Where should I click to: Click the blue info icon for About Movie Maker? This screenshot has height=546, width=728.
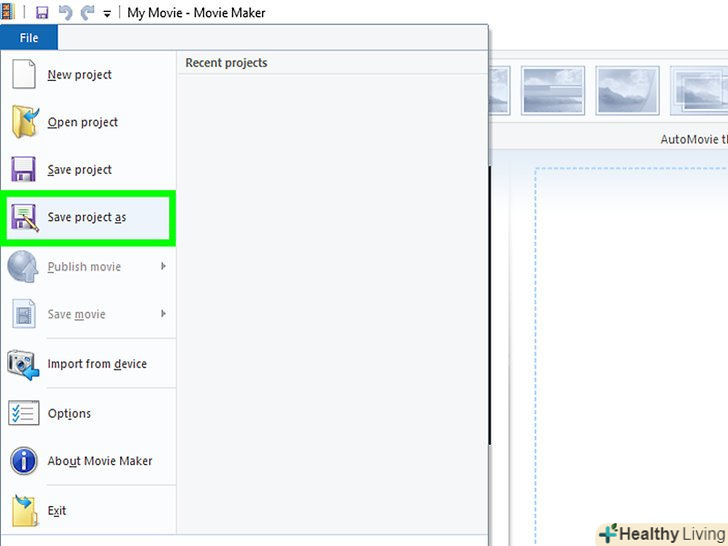pos(24,461)
